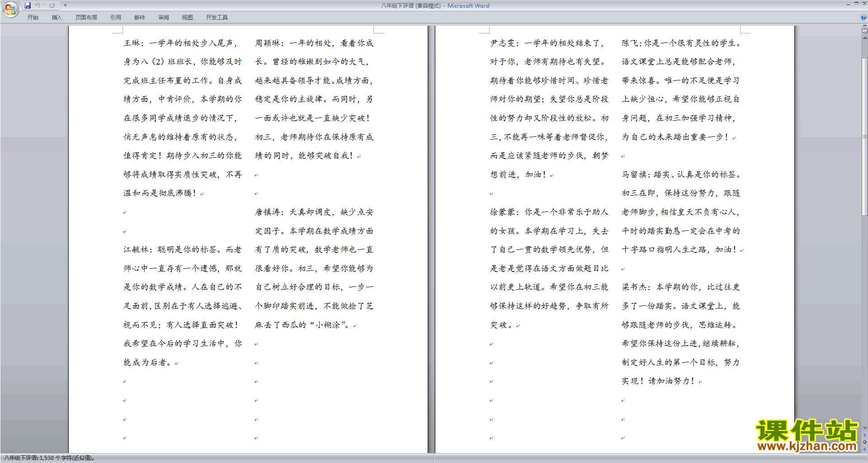The width and height of the screenshot is (868, 463).
Task: Open the Office button menu
Action: point(10,9)
